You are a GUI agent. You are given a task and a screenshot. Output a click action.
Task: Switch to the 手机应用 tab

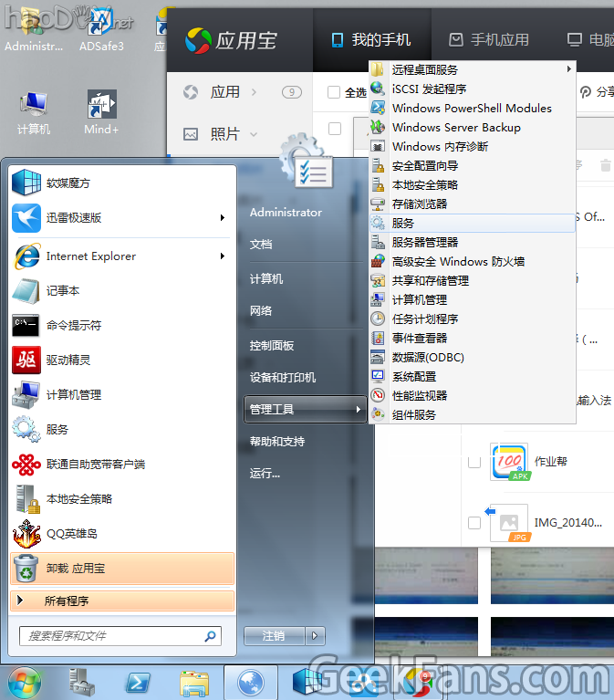[489, 39]
